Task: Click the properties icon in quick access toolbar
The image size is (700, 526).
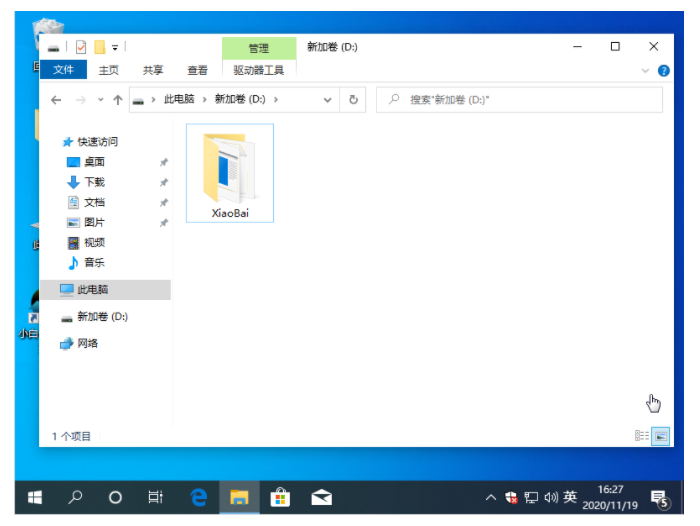Action: click(81, 47)
